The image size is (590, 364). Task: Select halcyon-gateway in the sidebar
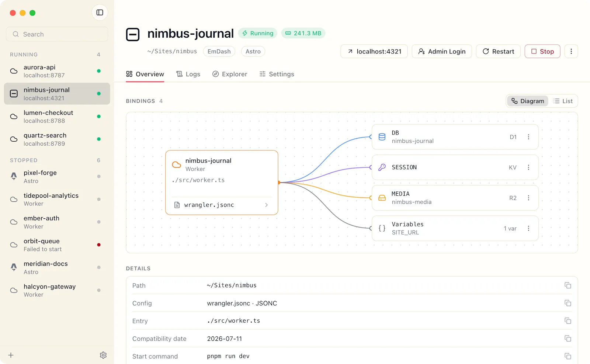pos(57,290)
